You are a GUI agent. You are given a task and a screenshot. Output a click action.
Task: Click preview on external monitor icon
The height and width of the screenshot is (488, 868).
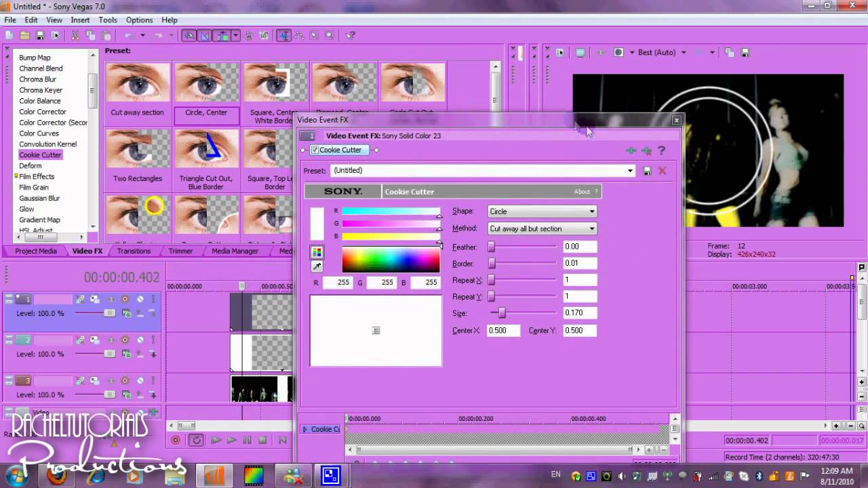(x=580, y=52)
